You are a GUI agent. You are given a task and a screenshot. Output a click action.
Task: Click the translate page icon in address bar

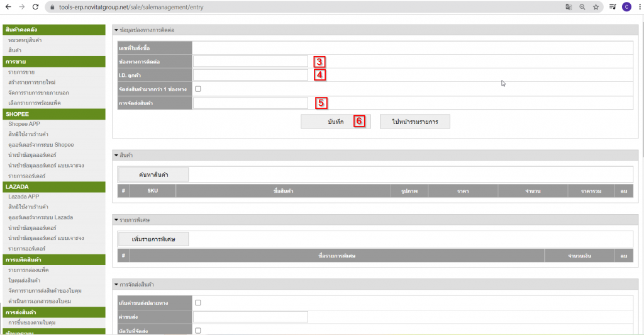click(x=569, y=7)
